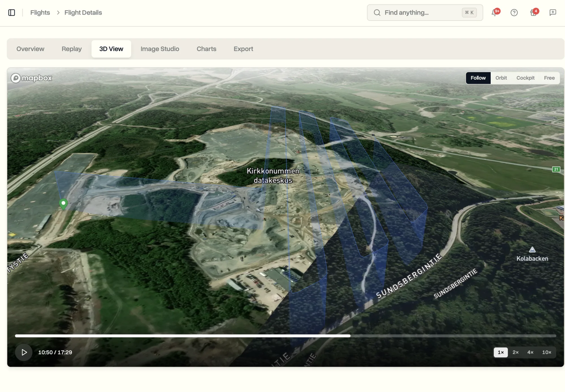
Task: Click the Kirkkonummen datakeskus map label
Action: click(273, 176)
